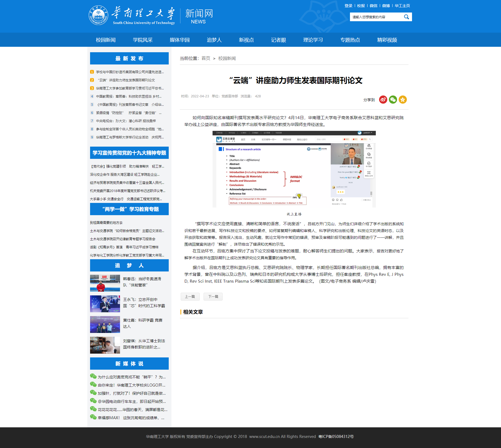This screenshot has width=501, height=448.
Task: Navigate to 首页 via the breadcrumb
Action: [x=205, y=58]
